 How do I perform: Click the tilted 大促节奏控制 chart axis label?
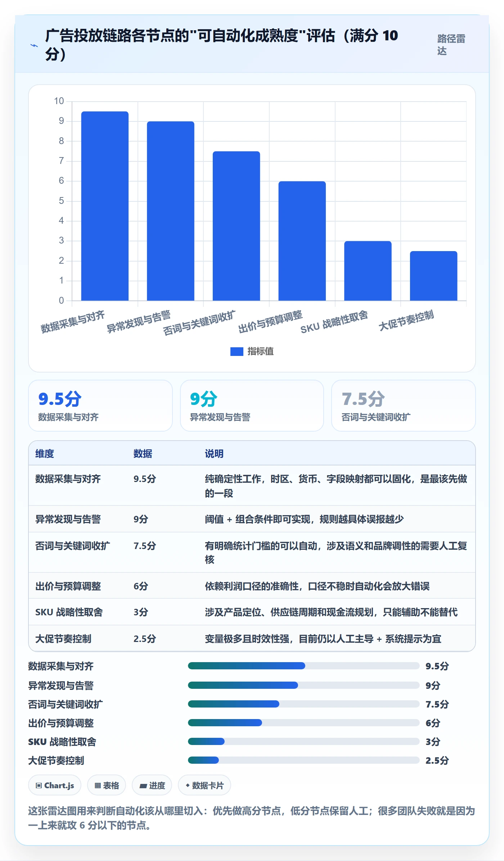[406, 320]
